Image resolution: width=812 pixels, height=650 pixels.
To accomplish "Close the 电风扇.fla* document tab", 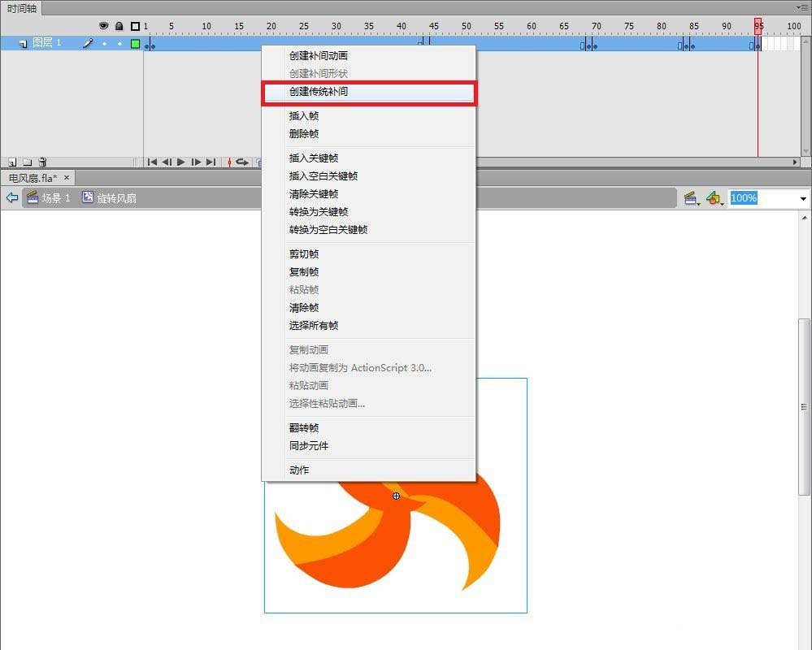I will [67, 177].
